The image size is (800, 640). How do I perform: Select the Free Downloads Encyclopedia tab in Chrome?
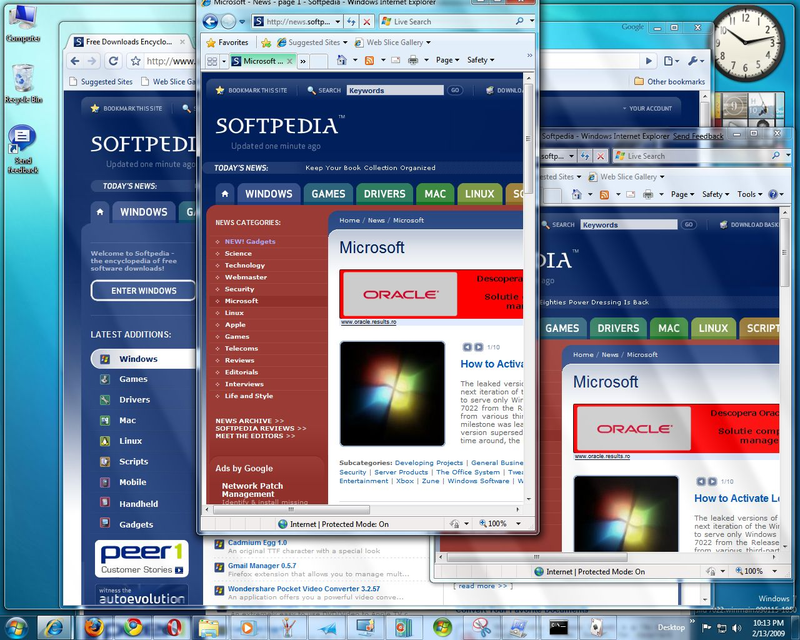click(x=130, y=42)
